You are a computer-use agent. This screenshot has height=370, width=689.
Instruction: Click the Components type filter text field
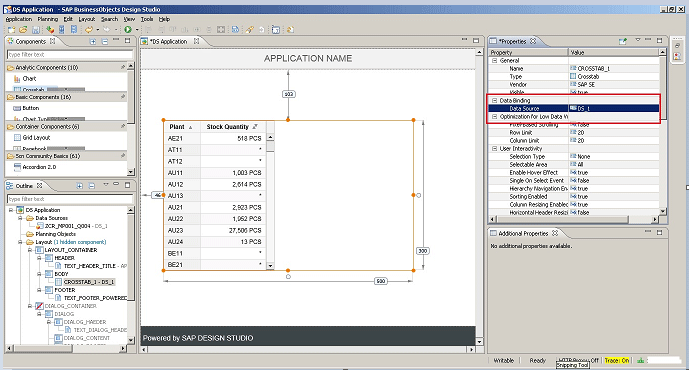coord(70,54)
